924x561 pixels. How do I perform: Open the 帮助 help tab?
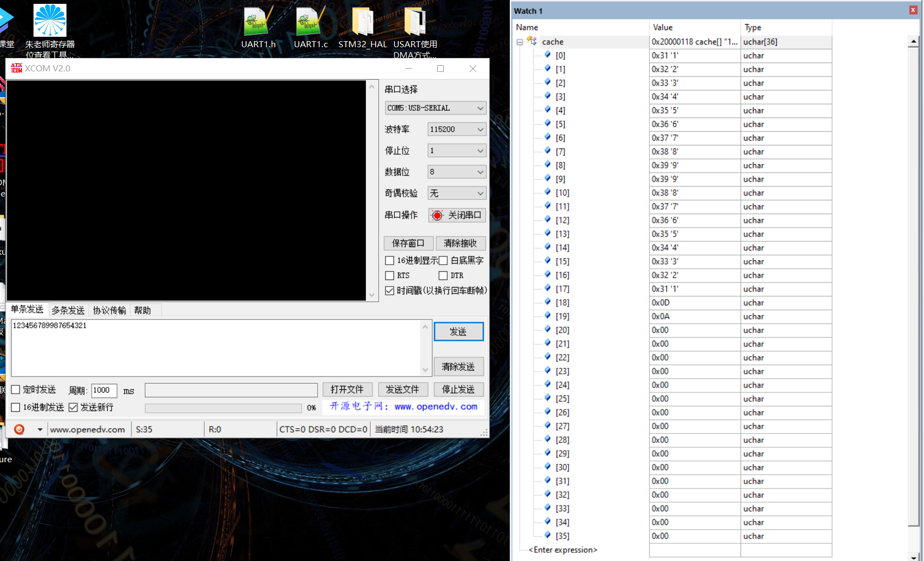142,310
